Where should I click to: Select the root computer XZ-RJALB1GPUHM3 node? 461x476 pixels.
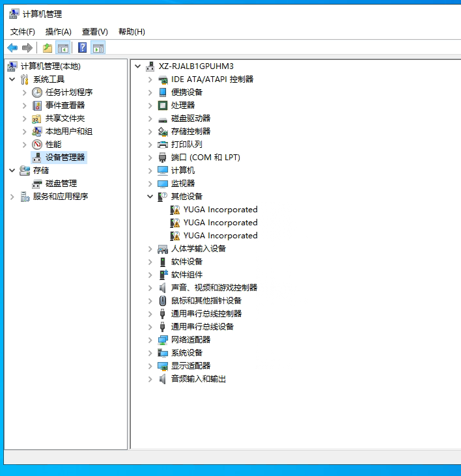coord(195,66)
